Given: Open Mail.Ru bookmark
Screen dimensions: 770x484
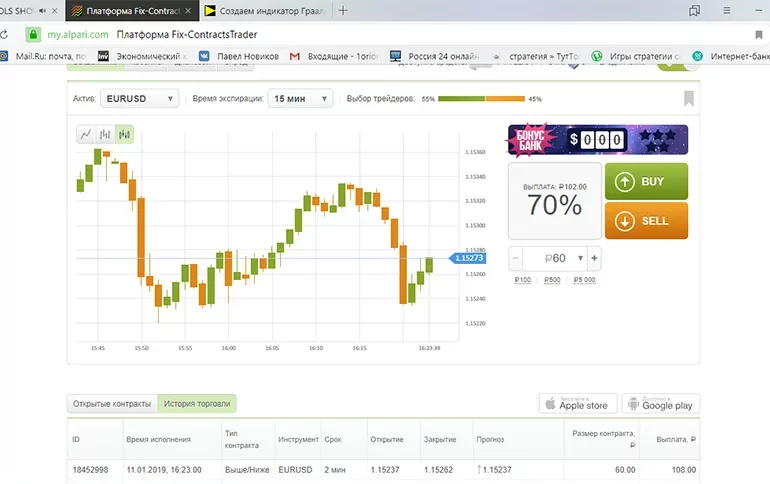Looking at the screenshot, I should (43, 56).
